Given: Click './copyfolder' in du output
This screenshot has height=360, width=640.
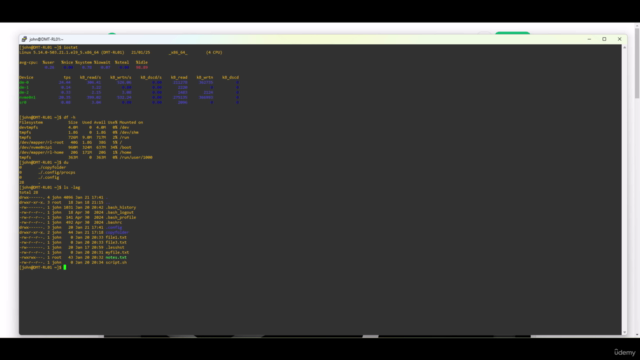Looking at the screenshot, I should 52,167.
